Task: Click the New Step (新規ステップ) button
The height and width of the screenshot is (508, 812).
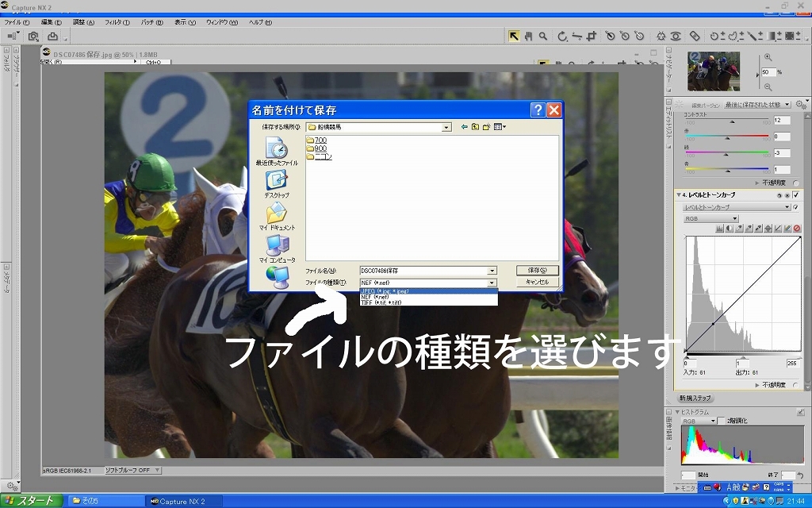Action: 695,398
